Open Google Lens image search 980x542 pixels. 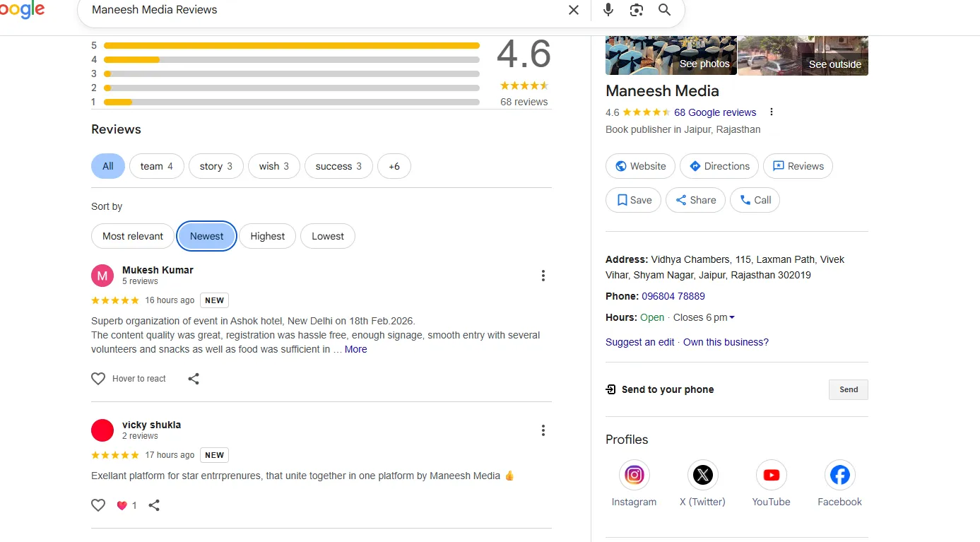coord(637,10)
